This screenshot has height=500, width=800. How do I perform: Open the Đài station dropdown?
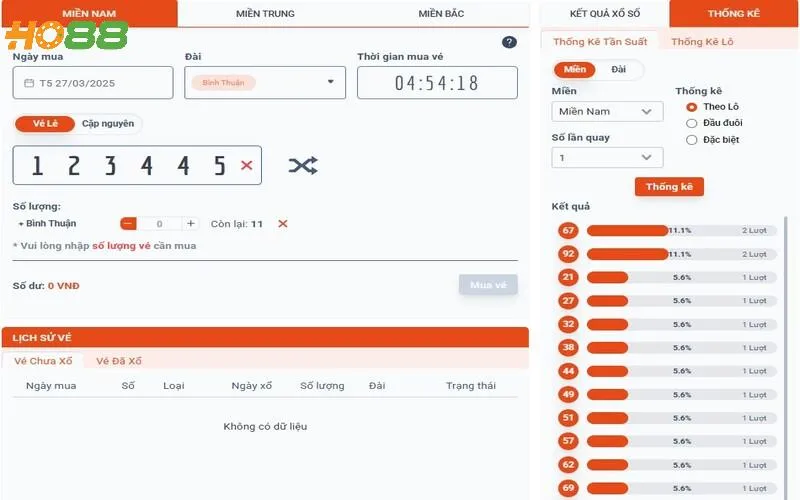pos(331,83)
